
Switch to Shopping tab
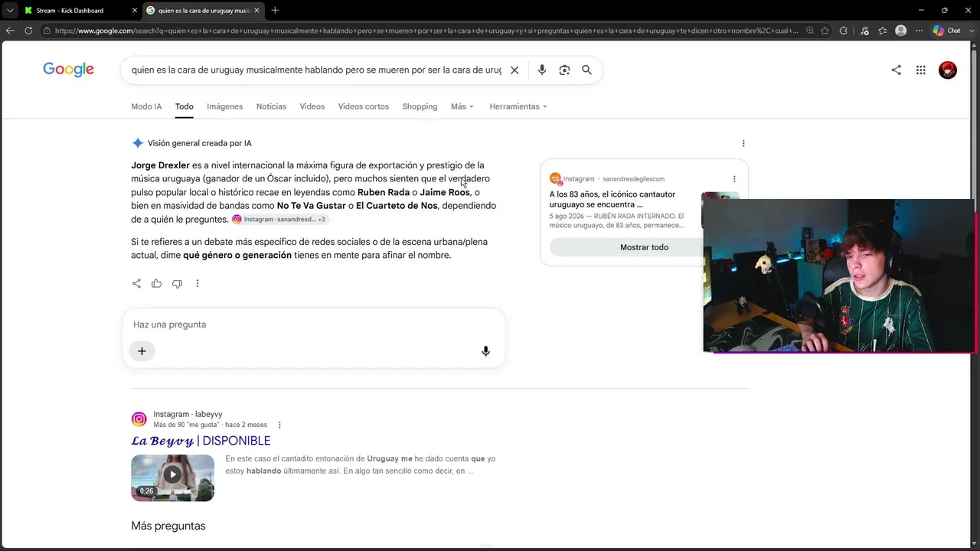click(420, 106)
